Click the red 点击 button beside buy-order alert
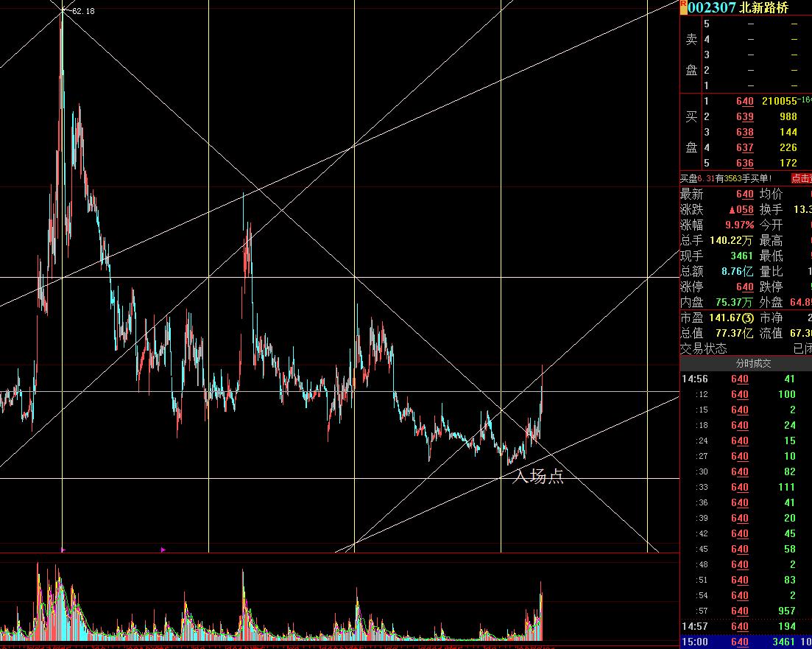Image resolution: width=812 pixels, height=649 pixels. [801, 178]
